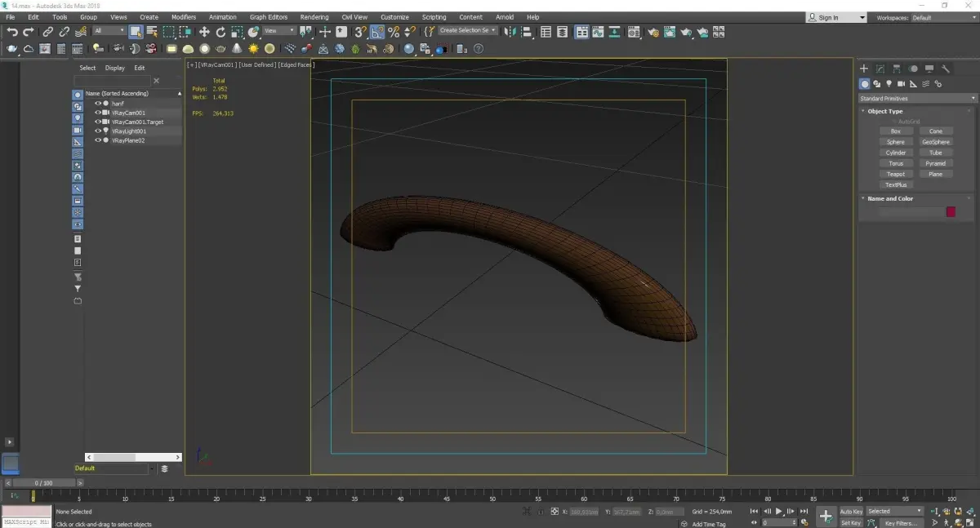Click the Teapot primitive button
This screenshot has width=980, height=528.
(896, 174)
